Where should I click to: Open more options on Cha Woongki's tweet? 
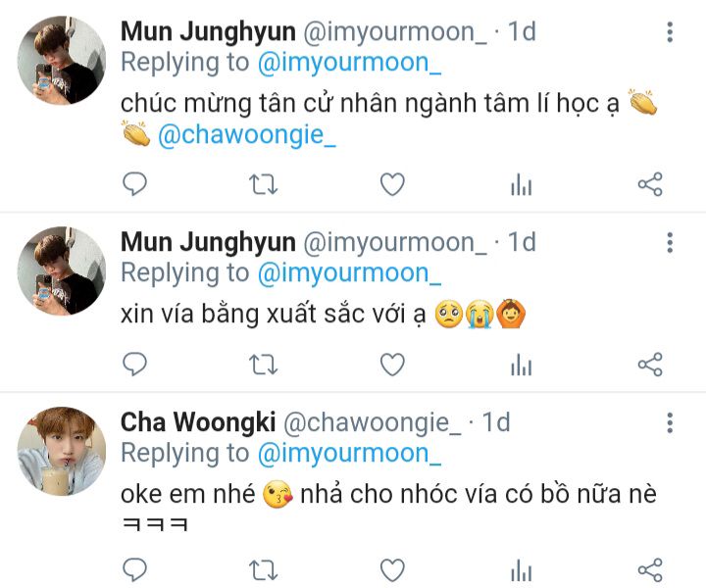pyautogui.click(x=670, y=422)
